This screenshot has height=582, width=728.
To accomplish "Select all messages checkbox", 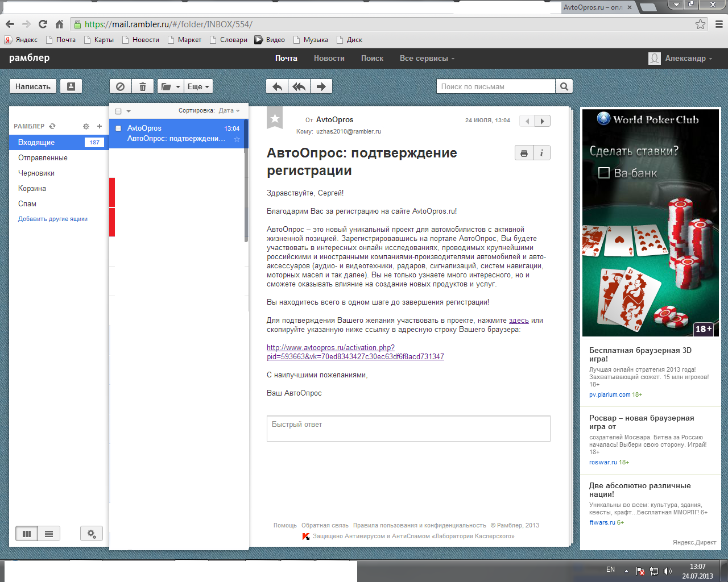I will coord(118,111).
